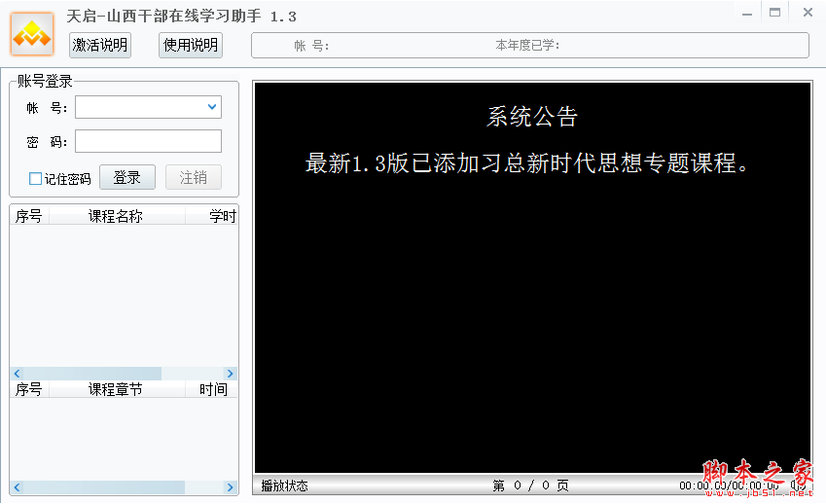826x504 pixels.
Task: Click the 第 0 / 0 页 page indicator
Action: coord(530,486)
